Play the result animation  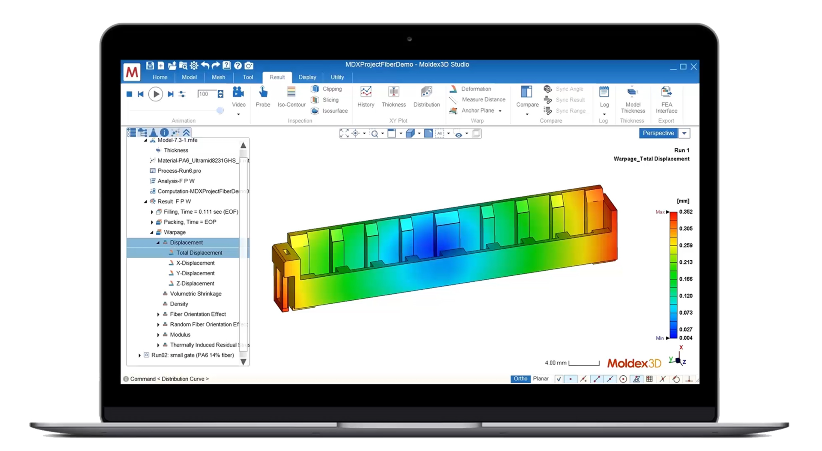click(x=155, y=94)
